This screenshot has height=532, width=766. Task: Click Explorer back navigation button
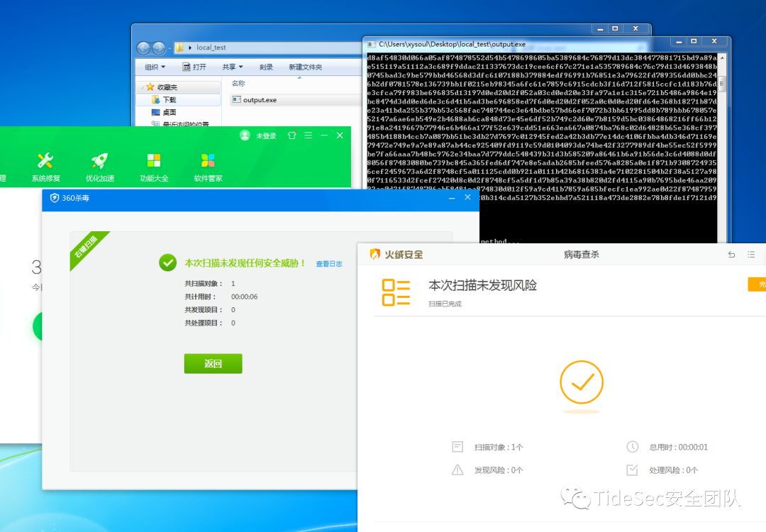(143, 48)
